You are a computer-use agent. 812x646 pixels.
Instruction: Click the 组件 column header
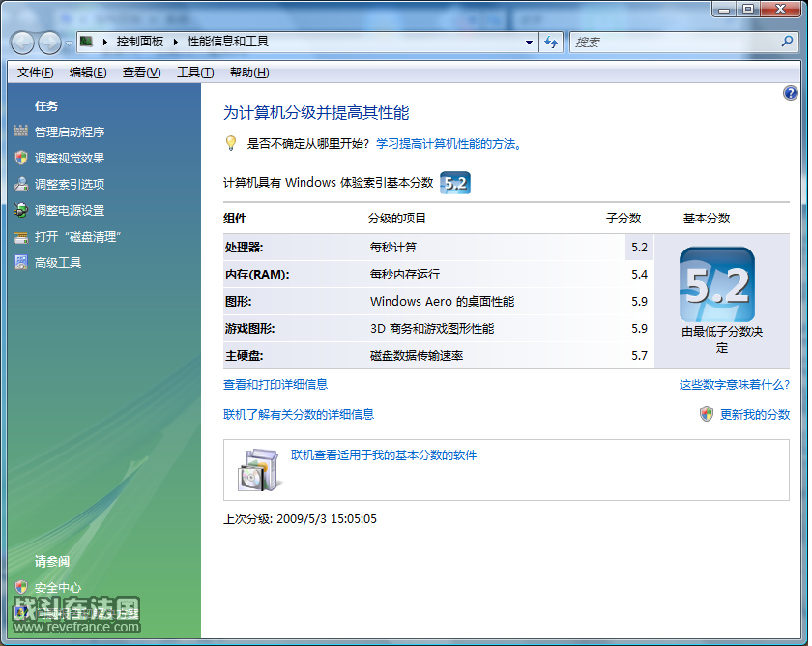(235, 219)
